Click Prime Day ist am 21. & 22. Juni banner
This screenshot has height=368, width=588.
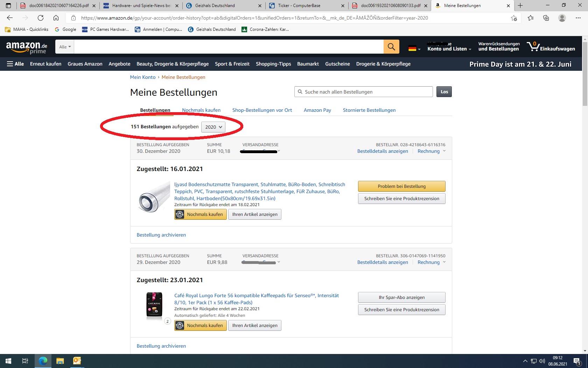pos(520,64)
